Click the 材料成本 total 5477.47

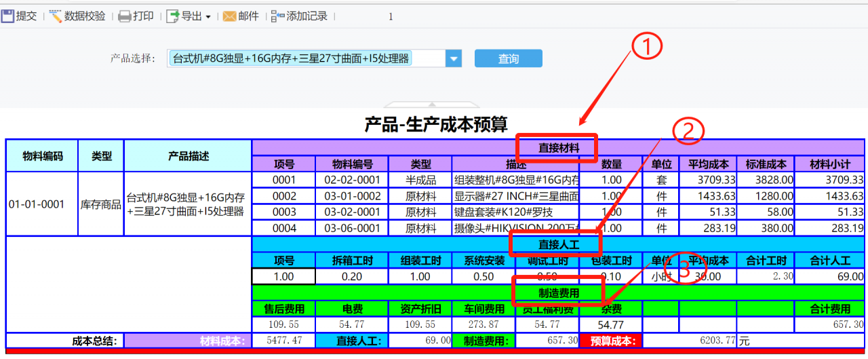pyautogui.click(x=284, y=340)
